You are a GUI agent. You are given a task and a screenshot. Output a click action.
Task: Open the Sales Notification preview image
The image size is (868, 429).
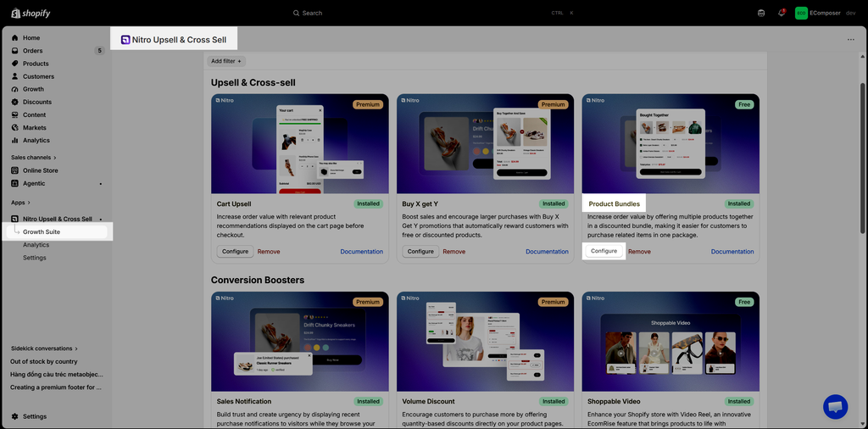pyautogui.click(x=300, y=342)
